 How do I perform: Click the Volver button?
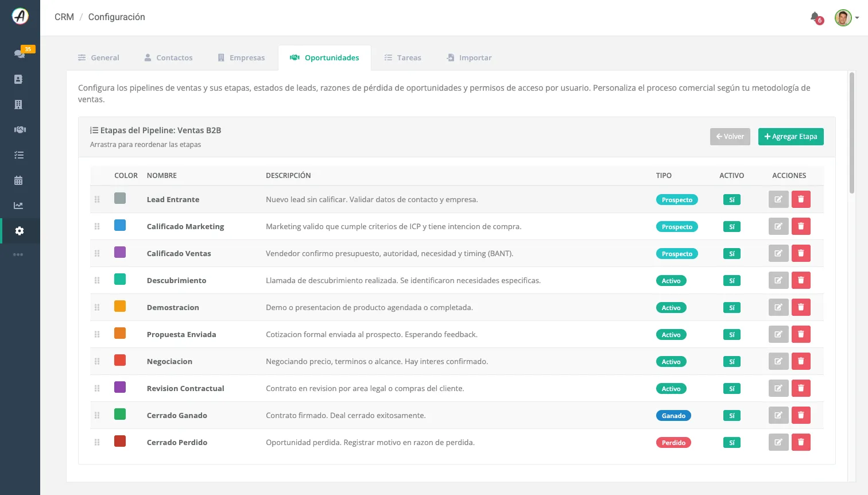(x=730, y=137)
